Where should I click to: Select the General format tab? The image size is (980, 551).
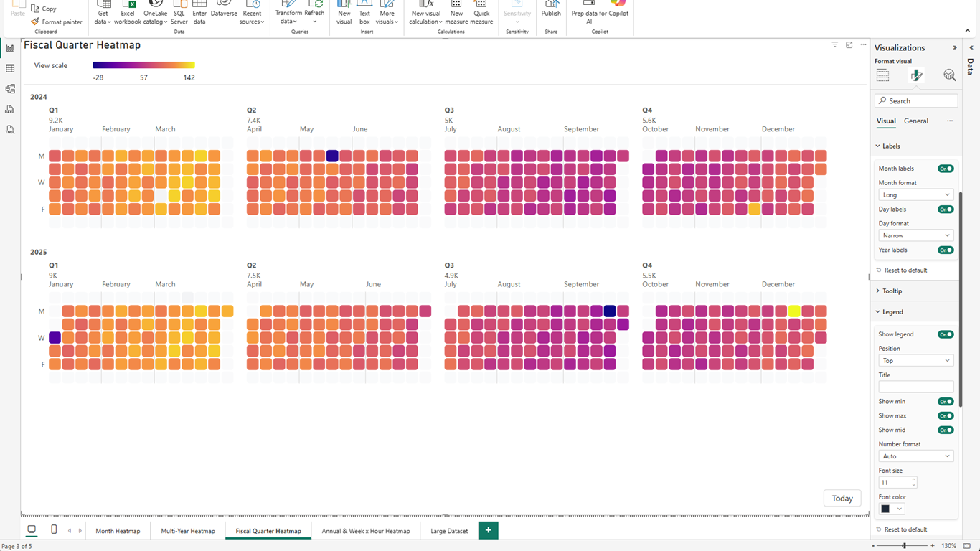pyautogui.click(x=916, y=121)
